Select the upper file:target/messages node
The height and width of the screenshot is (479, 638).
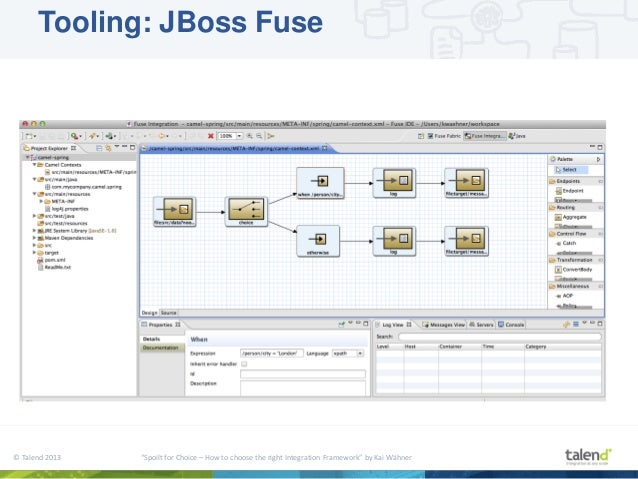[x=466, y=183]
